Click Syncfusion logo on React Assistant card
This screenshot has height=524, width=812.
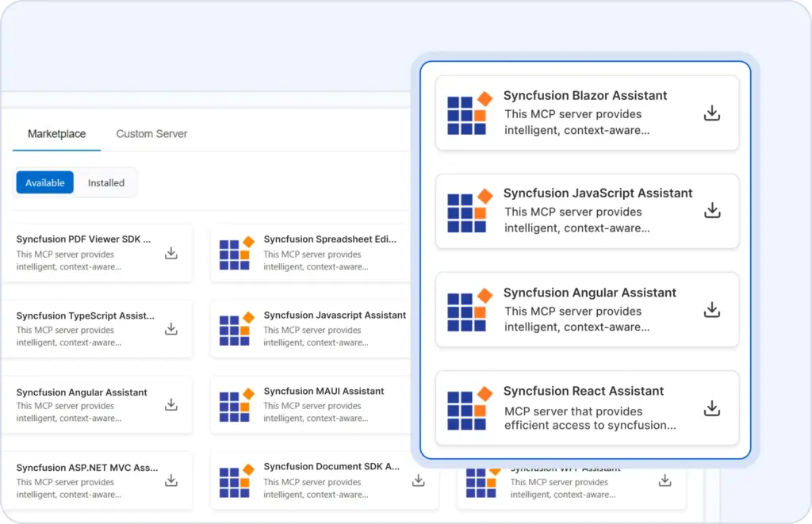coord(469,408)
